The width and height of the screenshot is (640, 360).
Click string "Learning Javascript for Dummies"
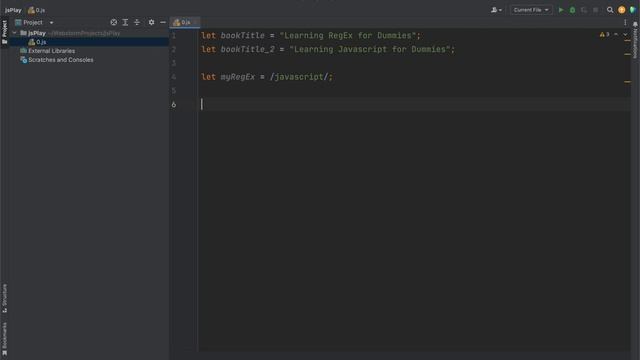coord(370,49)
